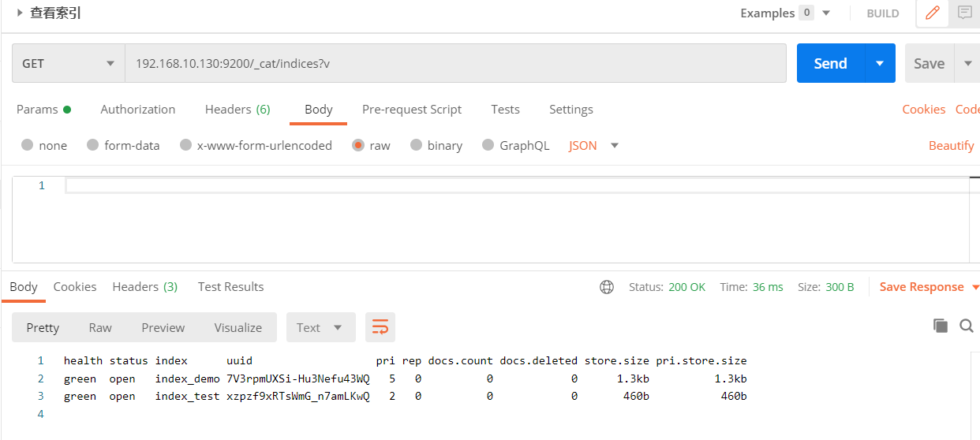Click the request URL field
This screenshot has height=440, width=980.
click(455, 63)
